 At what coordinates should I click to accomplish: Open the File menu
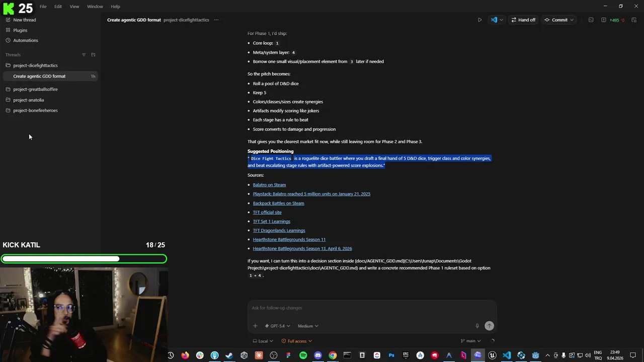click(x=43, y=7)
